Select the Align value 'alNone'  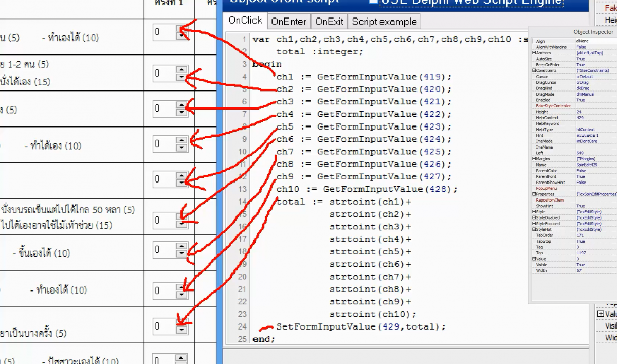(x=583, y=41)
